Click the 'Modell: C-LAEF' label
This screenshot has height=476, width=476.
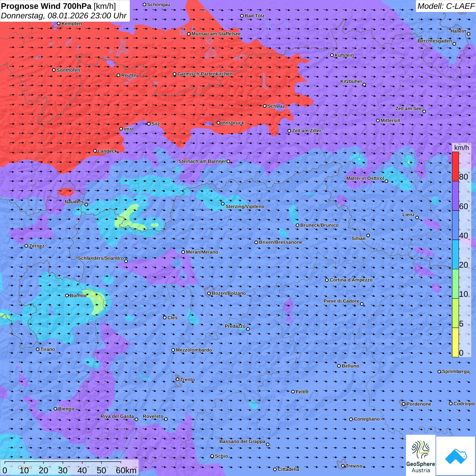point(446,6)
